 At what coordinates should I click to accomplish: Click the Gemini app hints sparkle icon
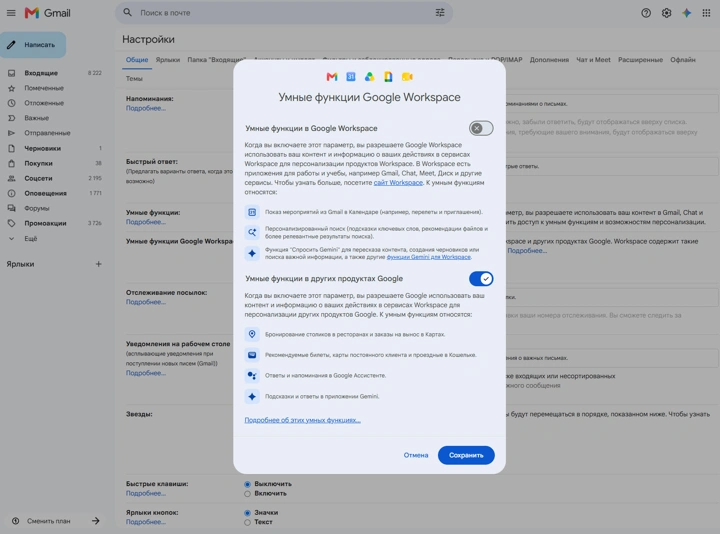[x=252, y=396]
